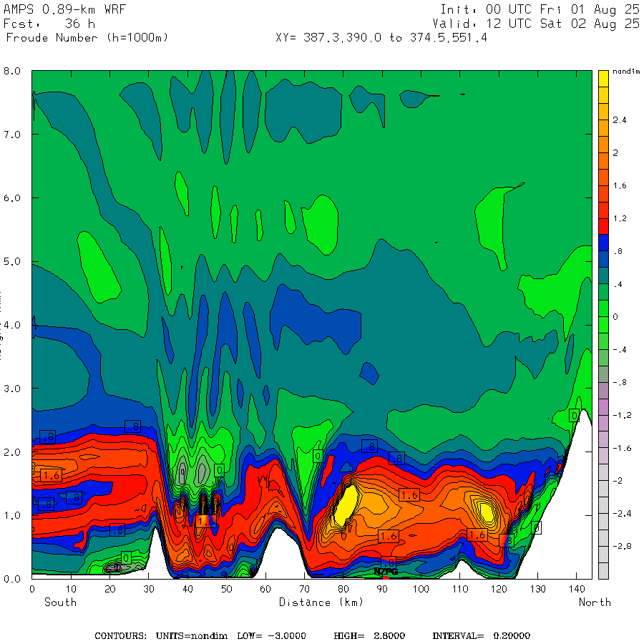Select the x-axis distance label '120'
This screenshot has height=644, width=644.
499,590
